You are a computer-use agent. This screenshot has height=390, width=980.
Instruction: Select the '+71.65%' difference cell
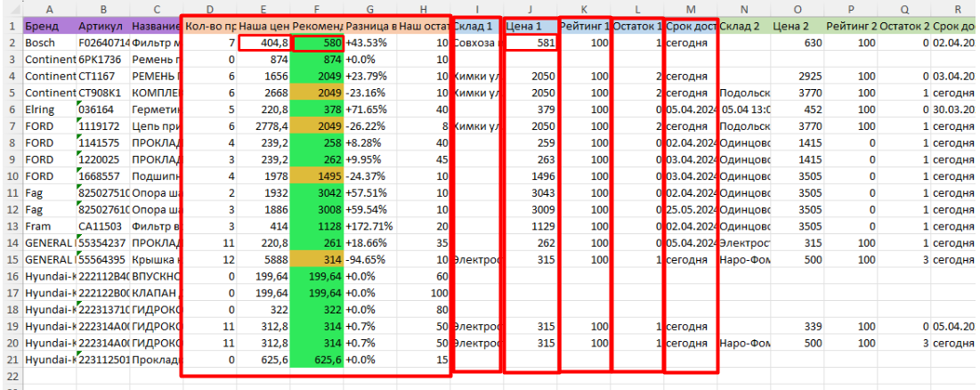click(x=370, y=109)
